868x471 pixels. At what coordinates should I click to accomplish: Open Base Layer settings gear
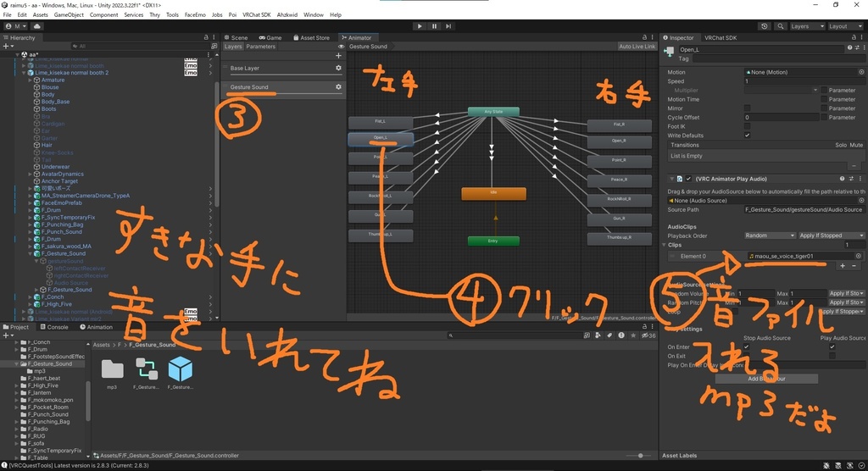pos(338,68)
